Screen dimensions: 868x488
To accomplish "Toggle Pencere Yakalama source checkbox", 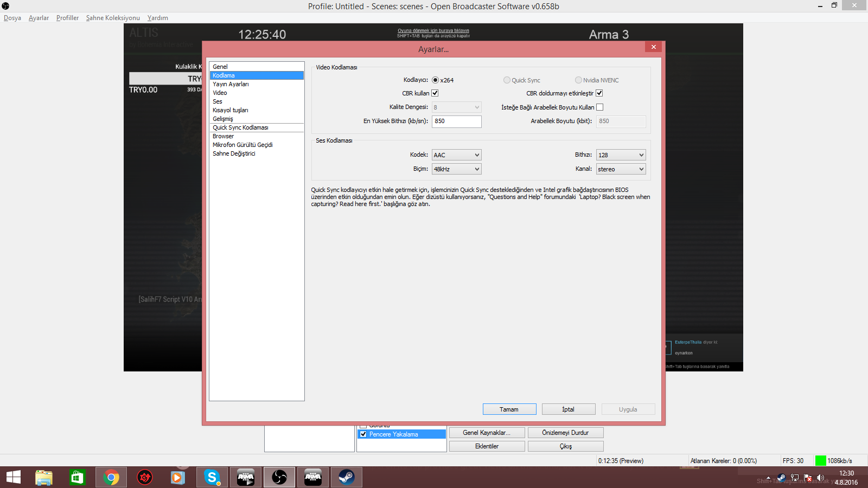I will (x=363, y=434).
